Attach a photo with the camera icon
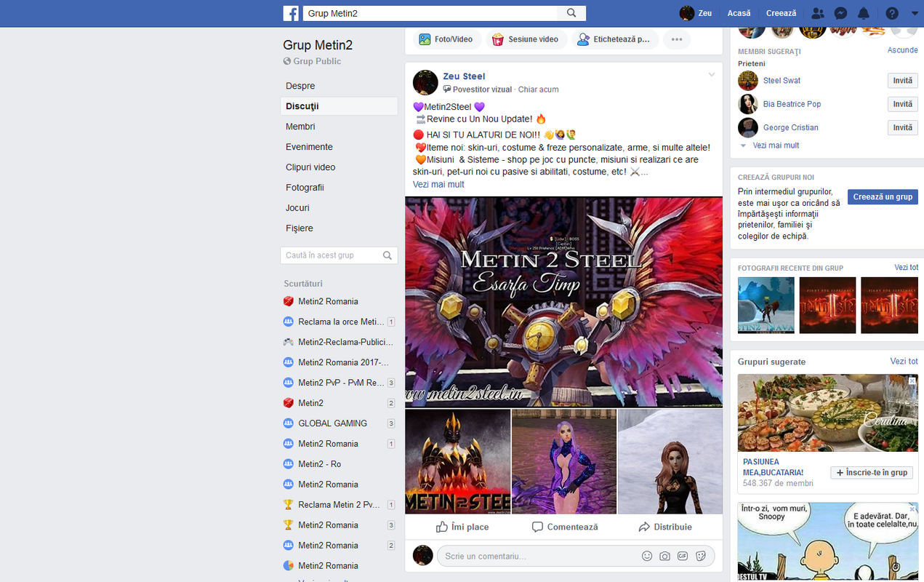This screenshot has height=582, width=924. coord(664,556)
